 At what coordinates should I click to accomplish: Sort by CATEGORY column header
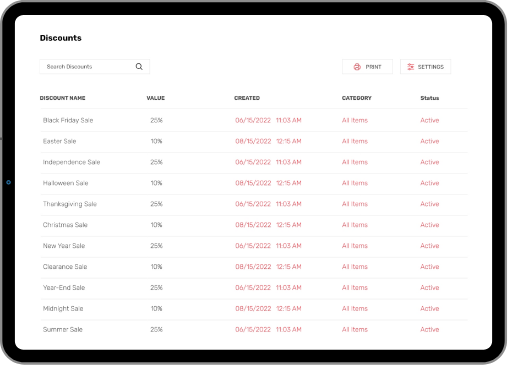pyautogui.click(x=357, y=98)
